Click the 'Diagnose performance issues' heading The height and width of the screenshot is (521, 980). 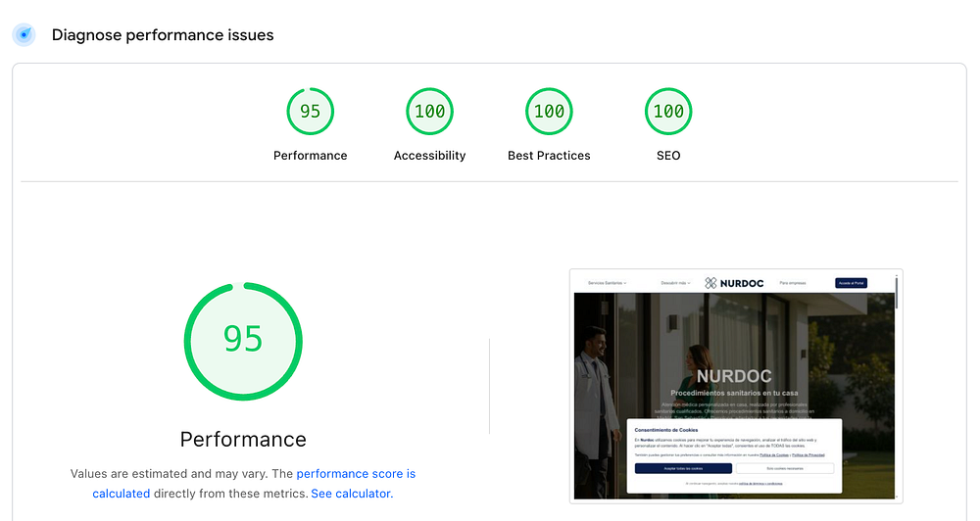point(163,35)
